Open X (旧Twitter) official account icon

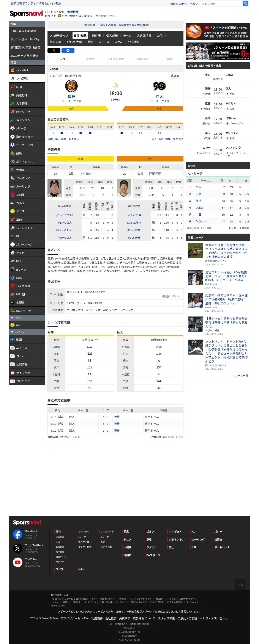point(17,548)
